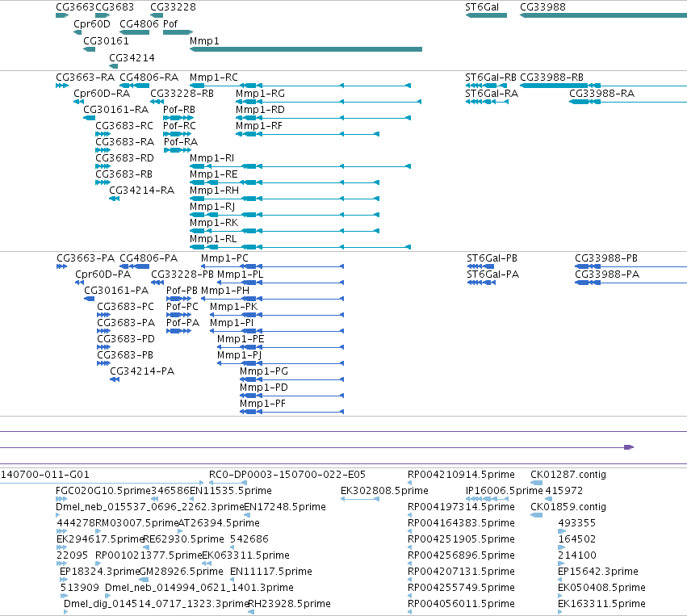Select the CG33988-PB protein label
The image size is (687, 616).
pos(606,258)
